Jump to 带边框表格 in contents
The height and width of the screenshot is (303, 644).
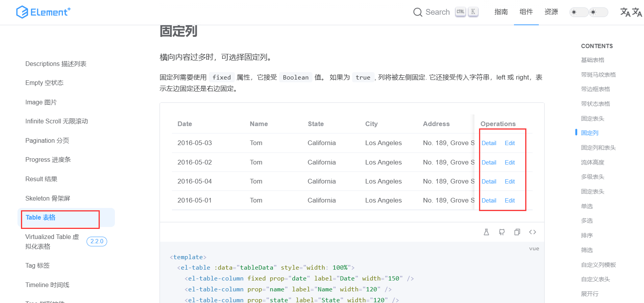point(595,89)
